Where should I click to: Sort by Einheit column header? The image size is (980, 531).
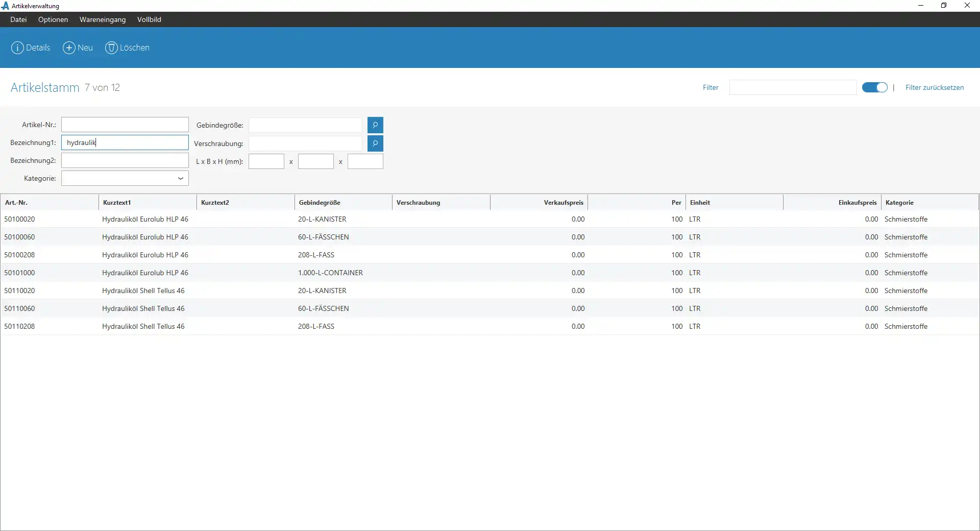[734, 202]
